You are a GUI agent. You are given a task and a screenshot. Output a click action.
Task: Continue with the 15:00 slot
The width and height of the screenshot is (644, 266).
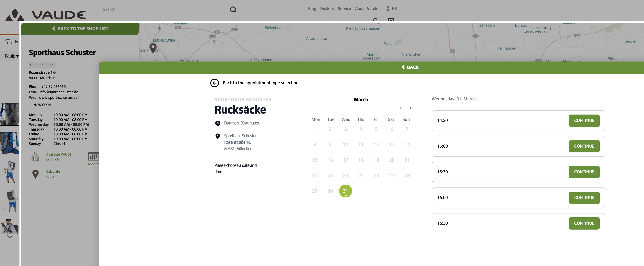coord(584,146)
